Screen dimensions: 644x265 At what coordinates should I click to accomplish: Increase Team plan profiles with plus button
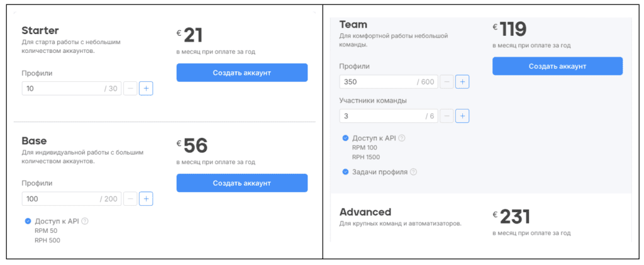462,82
